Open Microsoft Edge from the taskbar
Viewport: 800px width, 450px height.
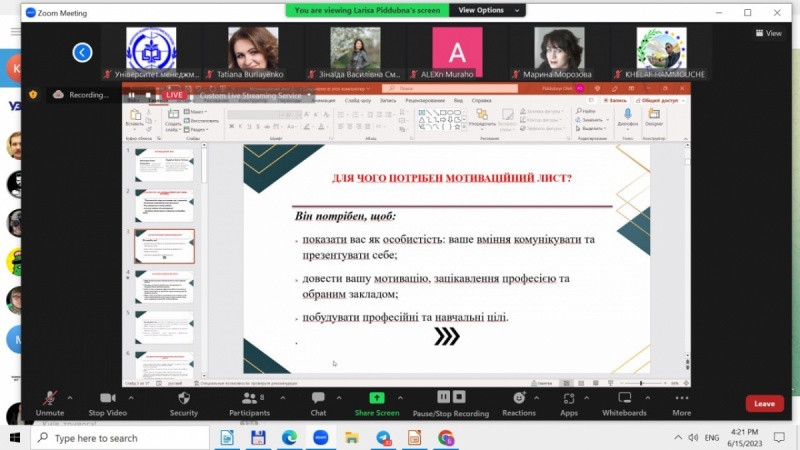[x=290, y=438]
